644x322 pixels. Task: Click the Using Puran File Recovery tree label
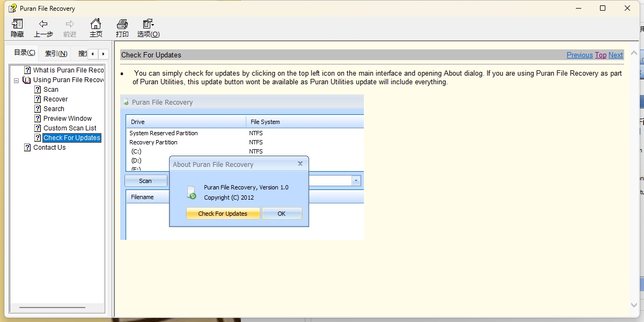pyautogui.click(x=68, y=80)
